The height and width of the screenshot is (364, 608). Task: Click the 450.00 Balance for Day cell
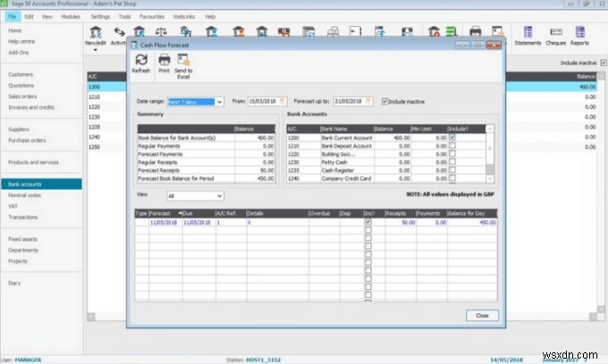coord(472,223)
